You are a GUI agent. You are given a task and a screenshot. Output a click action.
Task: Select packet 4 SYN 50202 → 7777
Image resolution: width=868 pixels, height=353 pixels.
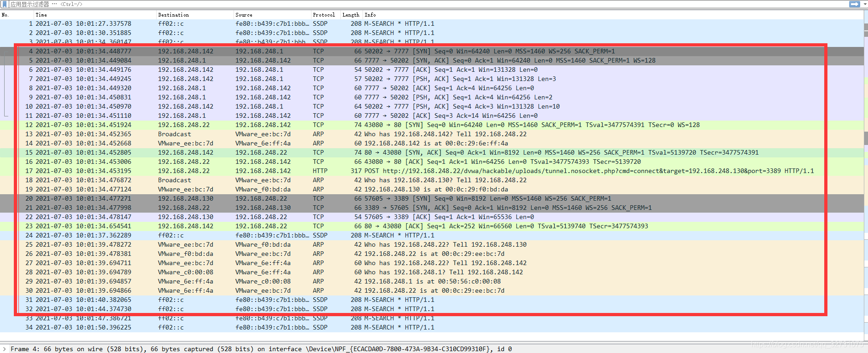click(432, 51)
